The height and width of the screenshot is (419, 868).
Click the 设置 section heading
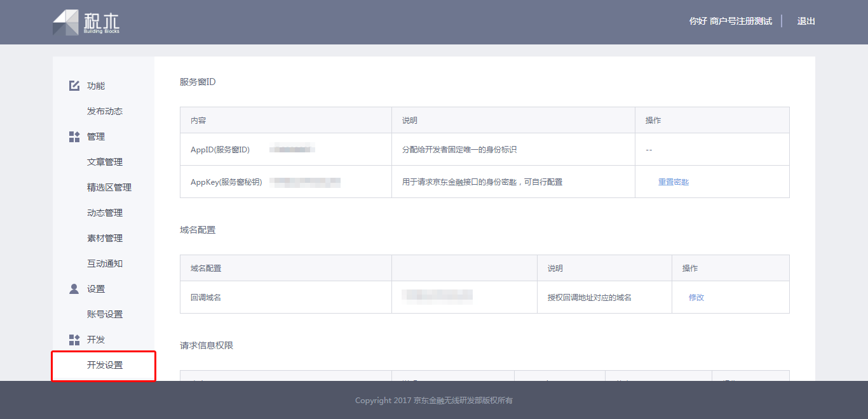click(x=96, y=289)
